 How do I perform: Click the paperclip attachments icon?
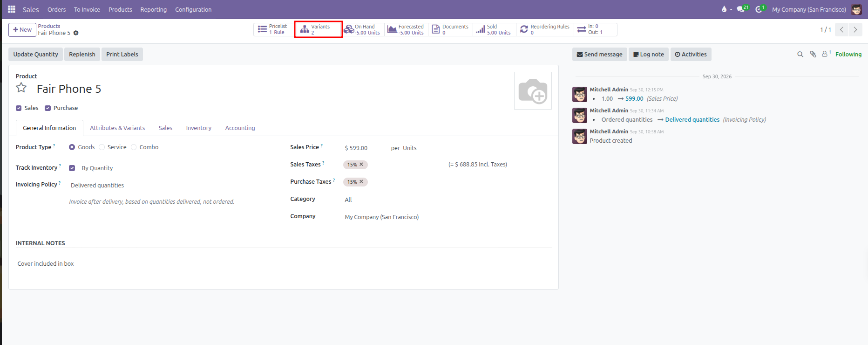[813, 55]
